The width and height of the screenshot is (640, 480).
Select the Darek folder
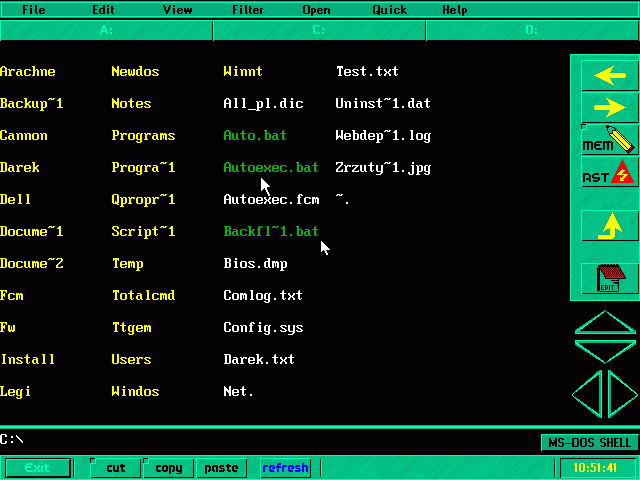click(20, 167)
